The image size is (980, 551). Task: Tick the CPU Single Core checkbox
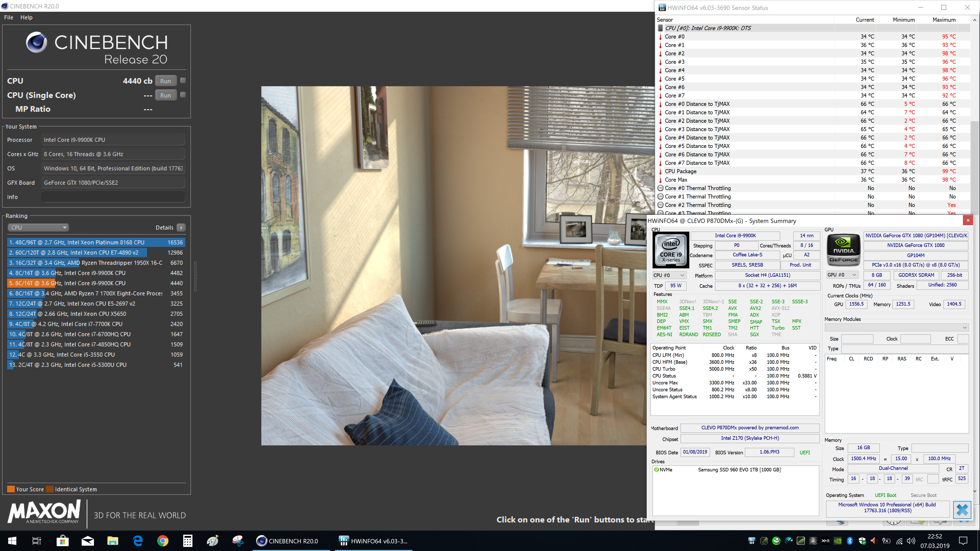coord(183,95)
